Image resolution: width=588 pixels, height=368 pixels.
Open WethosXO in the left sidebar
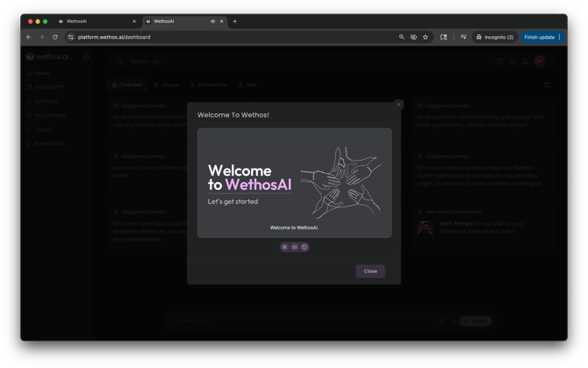45,88
